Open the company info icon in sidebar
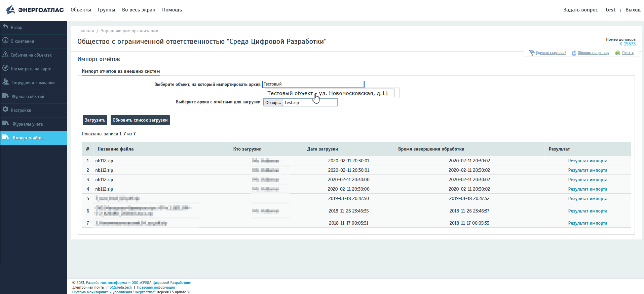644x294 pixels. (5, 40)
